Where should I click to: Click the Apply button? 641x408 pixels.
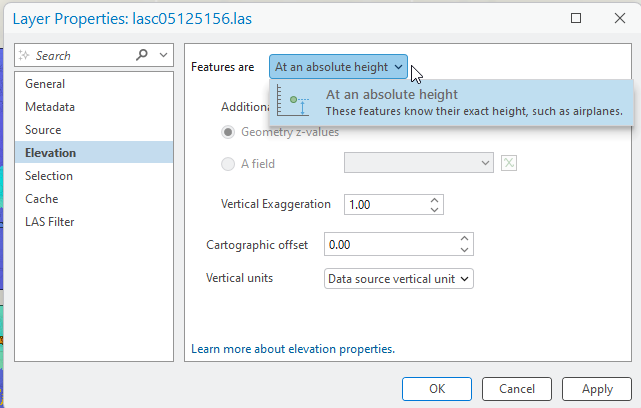click(x=597, y=389)
